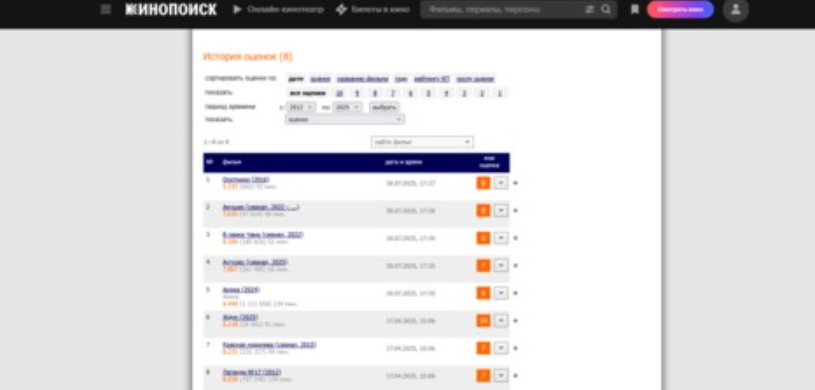Filter to films rated 3

tap(464, 93)
